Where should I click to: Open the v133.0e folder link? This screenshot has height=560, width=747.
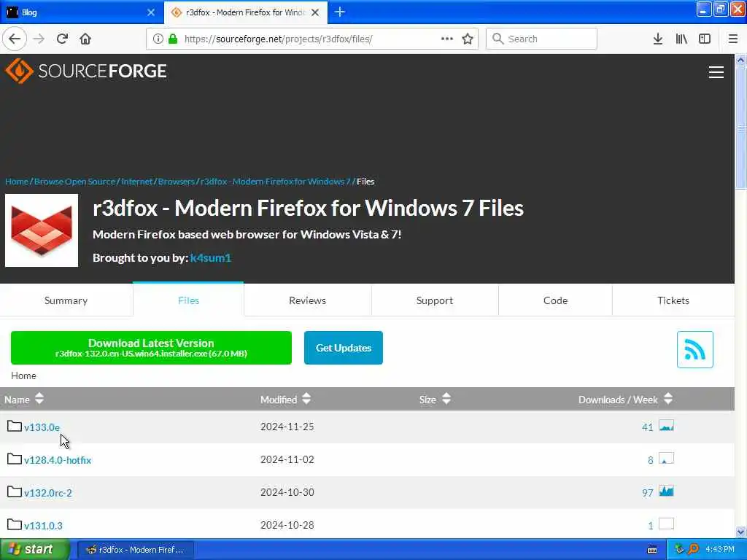[x=42, y=427]
